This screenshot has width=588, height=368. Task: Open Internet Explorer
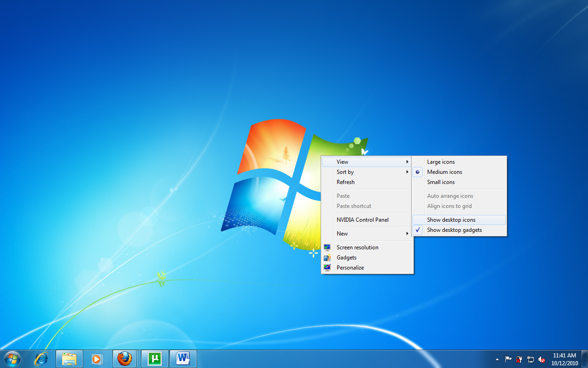[x=41, y=359]
